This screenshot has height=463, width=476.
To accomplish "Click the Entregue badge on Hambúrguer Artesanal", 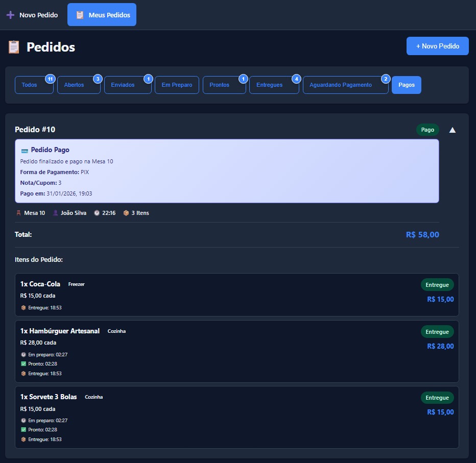I will coord(437,331).
